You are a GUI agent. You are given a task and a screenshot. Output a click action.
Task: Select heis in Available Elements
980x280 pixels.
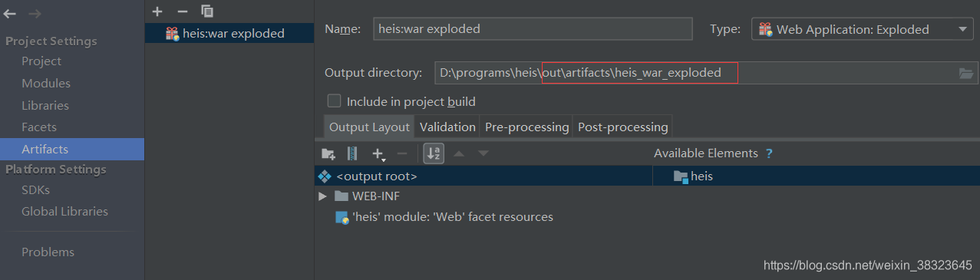701,176
